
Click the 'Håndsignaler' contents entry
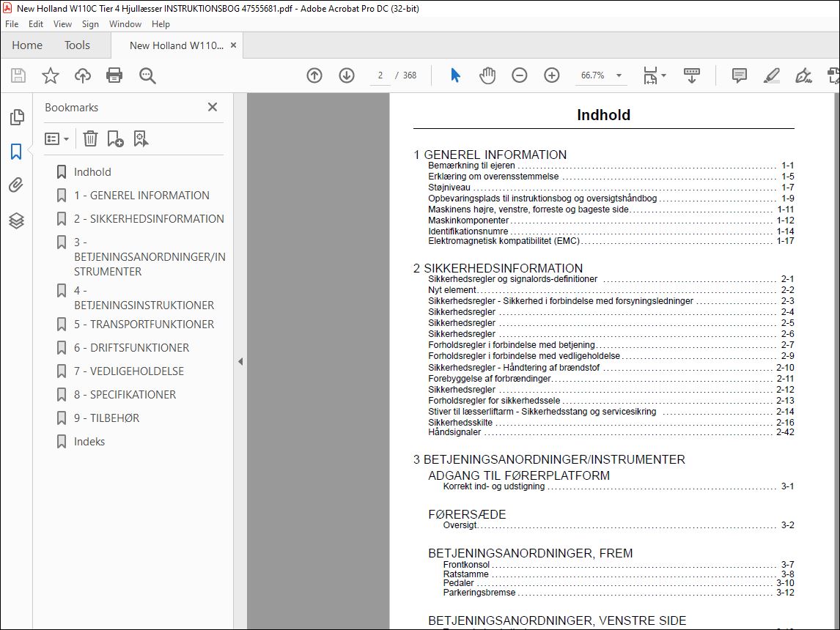coord(454,432)
